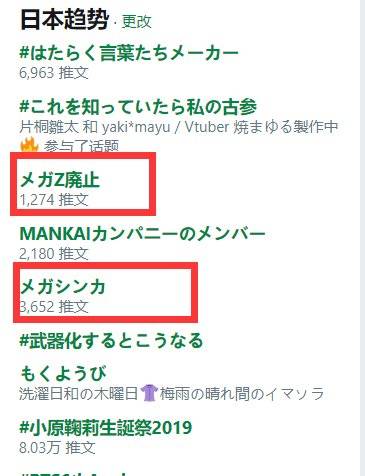Click the 更改 link beside 日本趋势
Image resolution: width=365 pixels, height=476 pixels.
click(137, 22)
